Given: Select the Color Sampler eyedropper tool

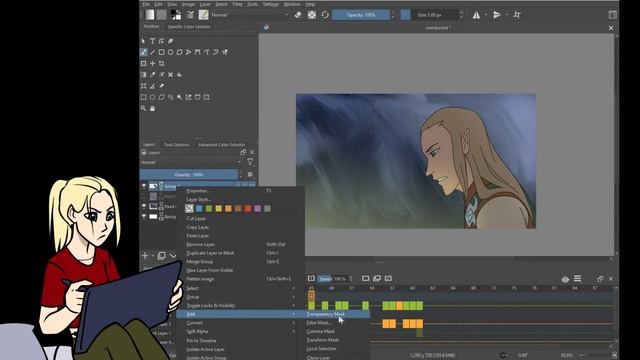Looking at the screenshot, I should (152, 75).
